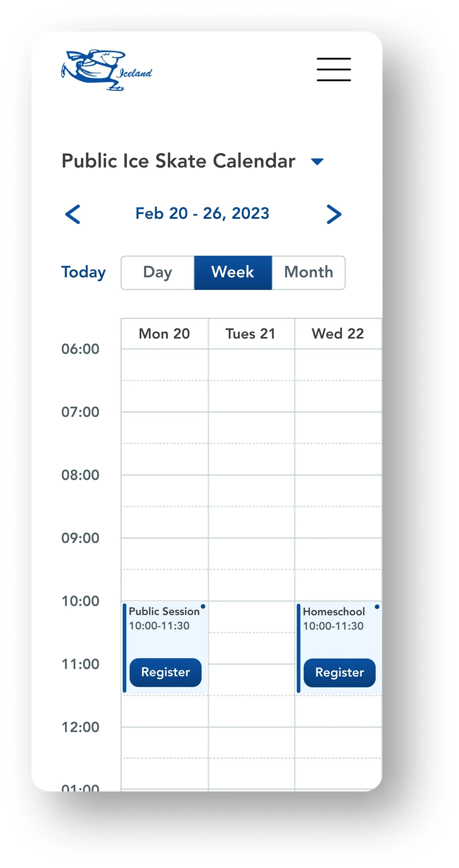Expand the Public Ice Skate Calendar dropdown
459x868 pixels.
[317, 162]
